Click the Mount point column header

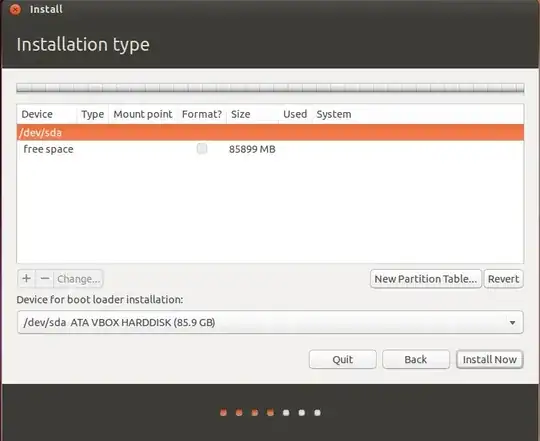click(x=143, y=114)
